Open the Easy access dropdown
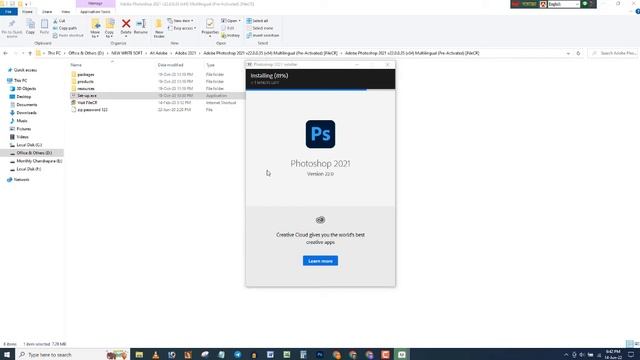 [x=182, y=28]
